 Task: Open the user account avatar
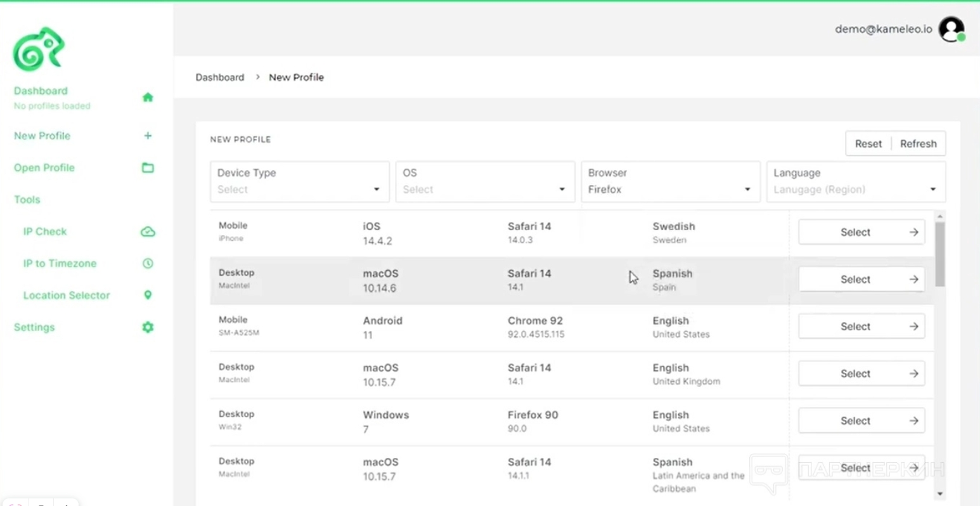(951, 29)
